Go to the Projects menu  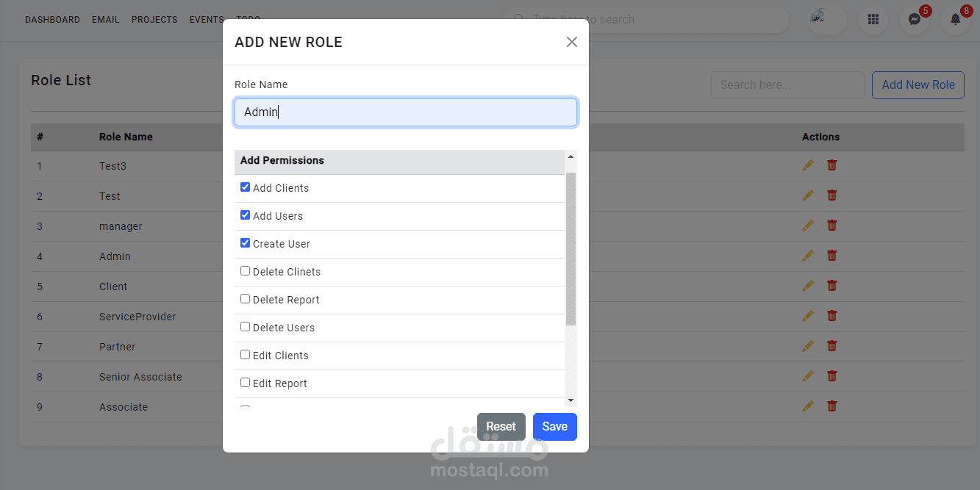pyautogui.click(x=154, y=20)
